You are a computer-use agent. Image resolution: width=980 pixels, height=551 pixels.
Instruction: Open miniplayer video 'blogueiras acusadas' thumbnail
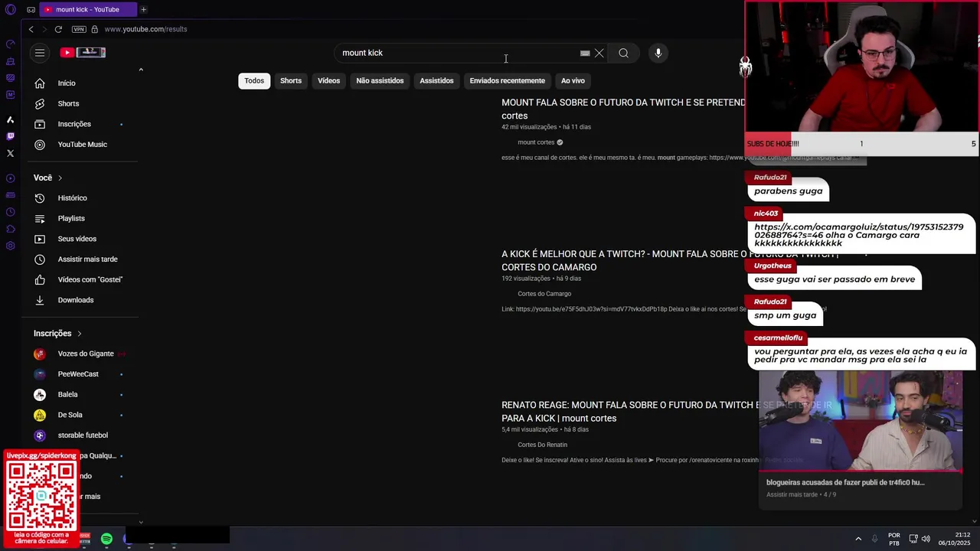tap(861, 421)
